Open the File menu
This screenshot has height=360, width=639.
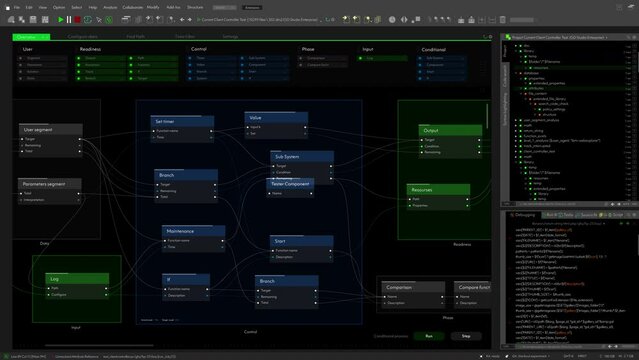[17, 7]
